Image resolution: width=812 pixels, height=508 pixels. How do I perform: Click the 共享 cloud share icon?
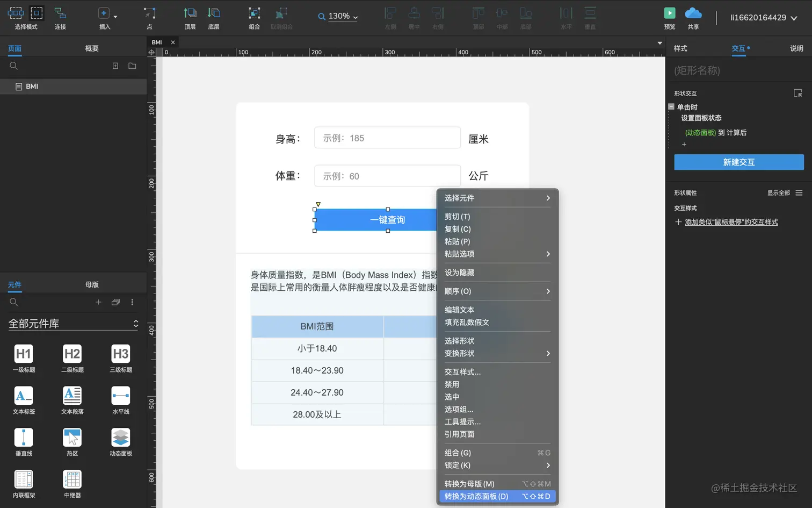pyautogui.click(x=693, y=13)
